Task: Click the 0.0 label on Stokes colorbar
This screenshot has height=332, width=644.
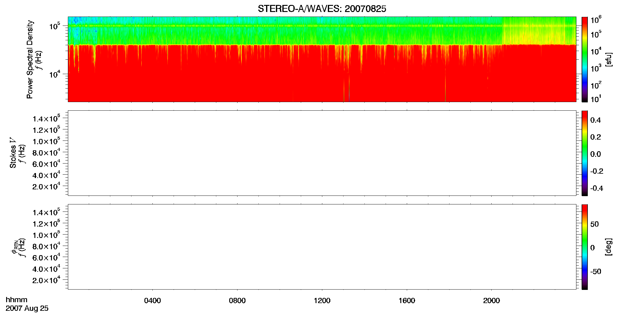Action: click(595, 154)
